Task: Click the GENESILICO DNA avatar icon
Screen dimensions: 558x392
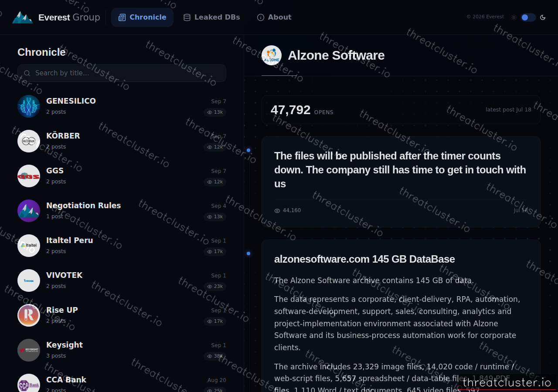Action: coord(29,106)
